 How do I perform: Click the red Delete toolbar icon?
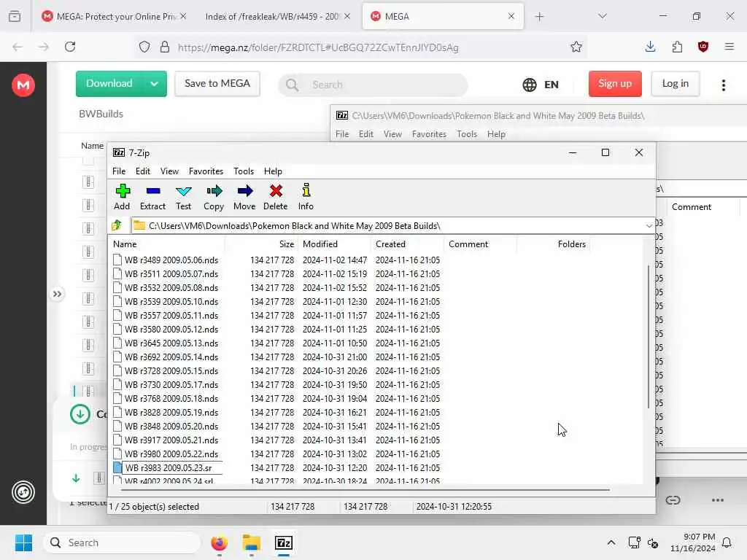(x=275, y=197)
